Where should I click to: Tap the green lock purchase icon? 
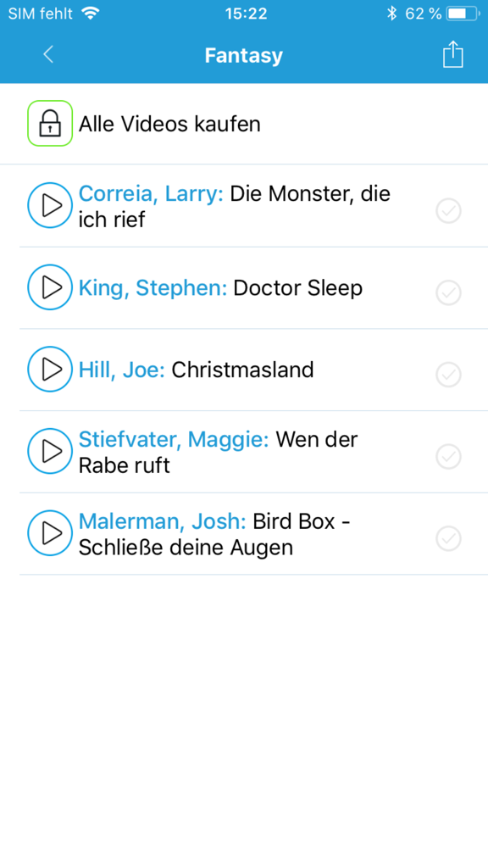pyautogui.click(x=50, y=123)
